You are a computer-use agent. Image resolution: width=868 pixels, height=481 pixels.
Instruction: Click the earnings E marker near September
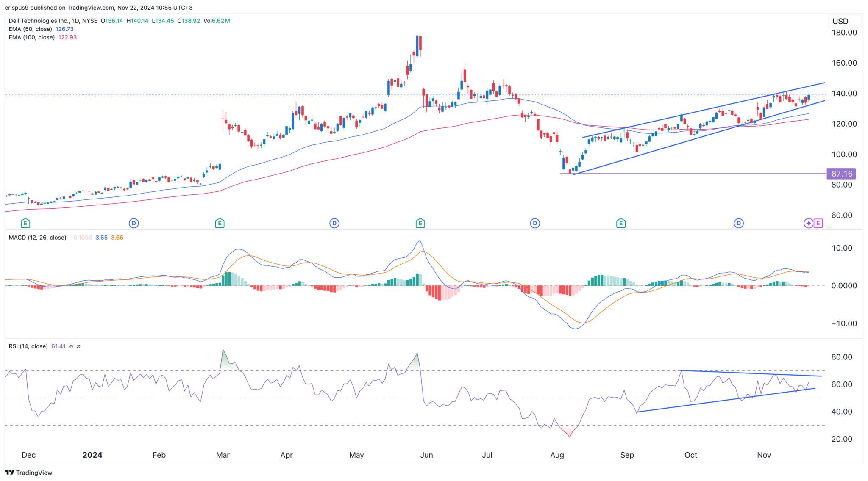pos(621,223)
